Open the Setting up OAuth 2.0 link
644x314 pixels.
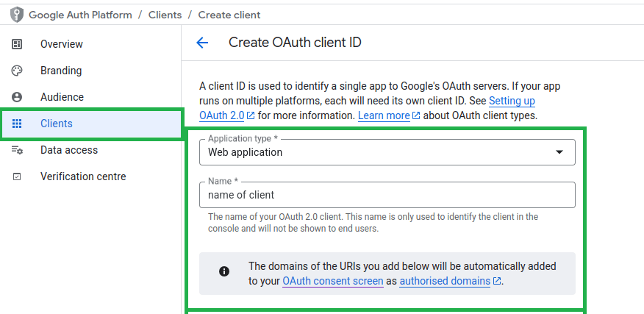tap(512, 101)
